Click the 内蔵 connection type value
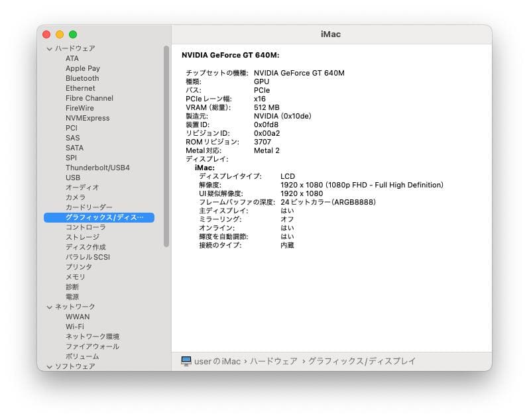This screenshot has height=420, width=529. pyautogui.click(x=287, y=245)
